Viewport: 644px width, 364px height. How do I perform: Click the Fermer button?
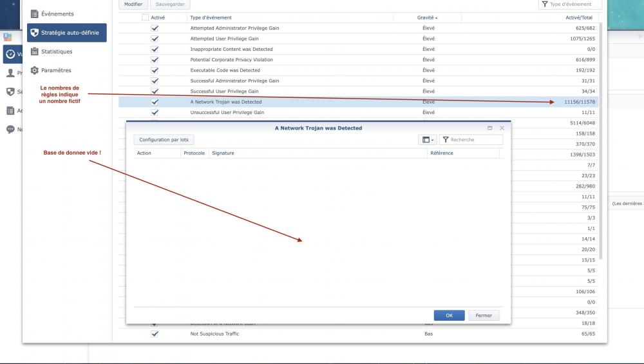point(484,316)
